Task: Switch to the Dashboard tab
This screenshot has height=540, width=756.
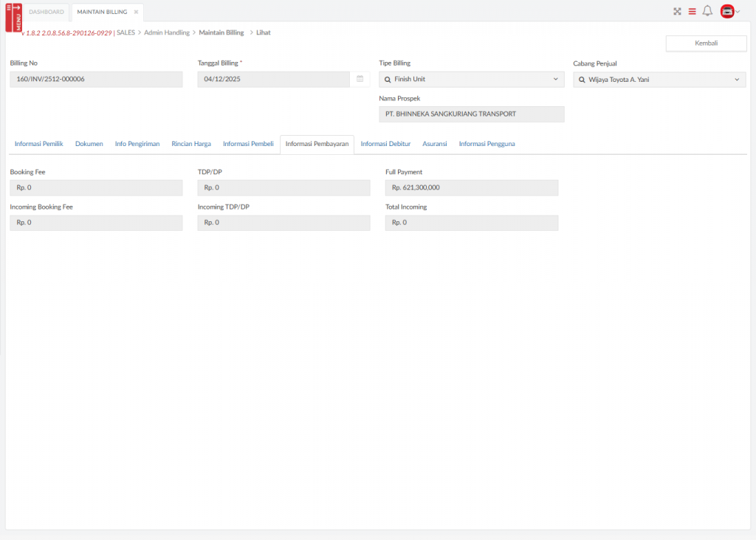Action: pyautogui.click(x=47, y=12)
